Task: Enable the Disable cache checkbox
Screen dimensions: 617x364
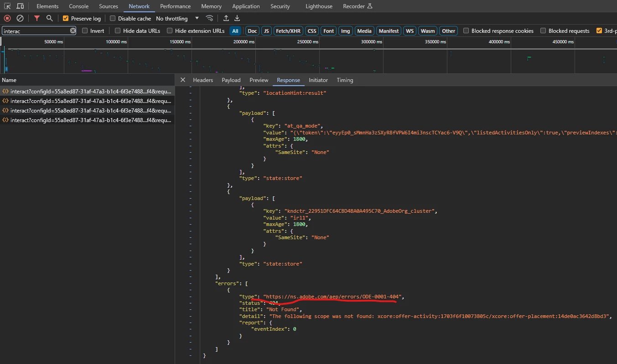Action: [x=113, y=19]
